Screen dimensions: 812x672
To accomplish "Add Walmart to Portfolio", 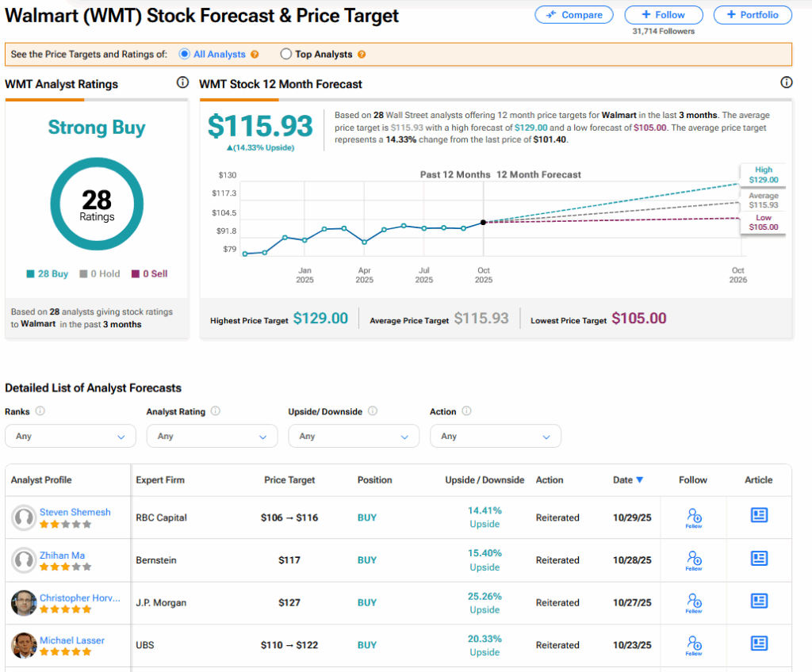I will click(752, 14).
